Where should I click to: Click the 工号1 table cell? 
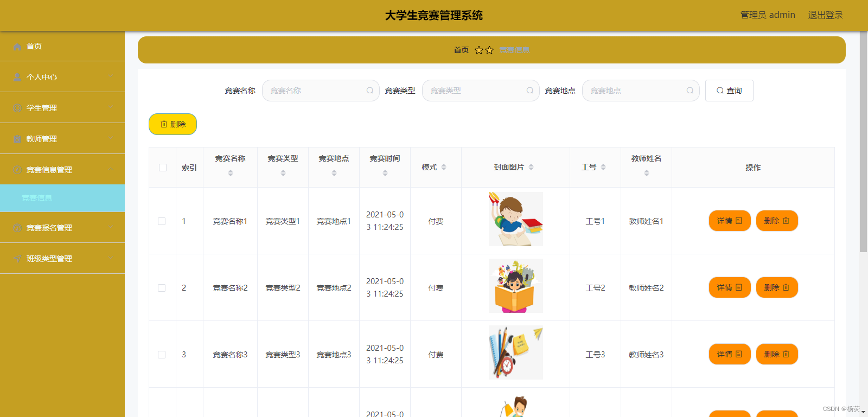click(595, 221)
